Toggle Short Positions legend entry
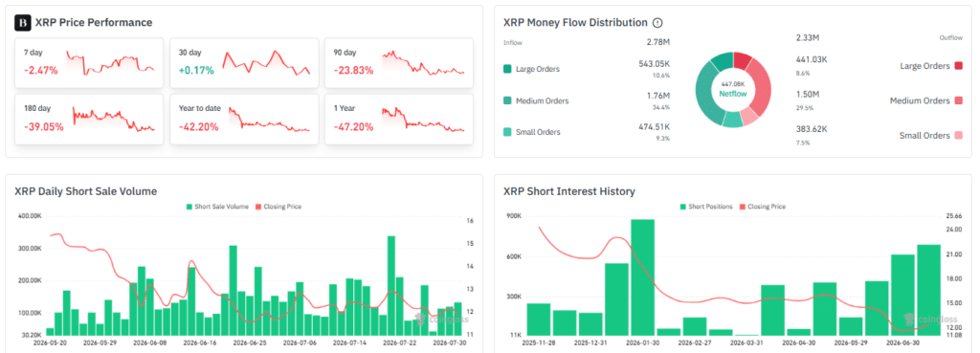This screenshot has width=980, height=353. 705,207
